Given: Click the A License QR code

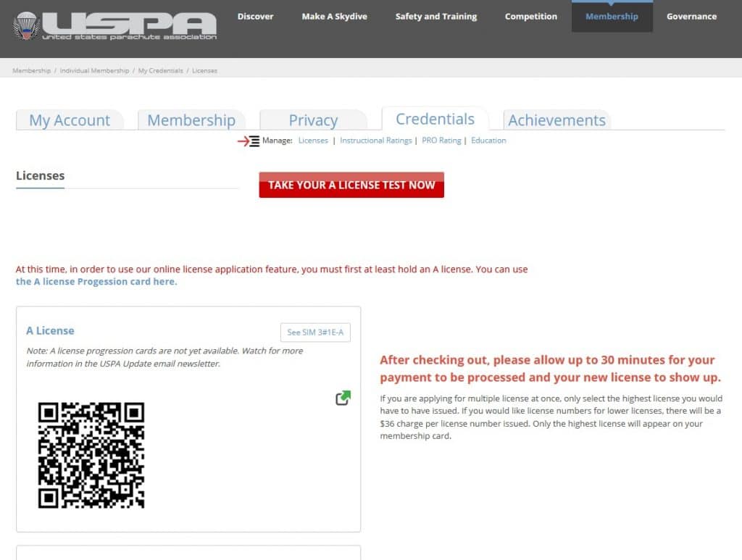Looking at the screenshot, I should (91, 456).
